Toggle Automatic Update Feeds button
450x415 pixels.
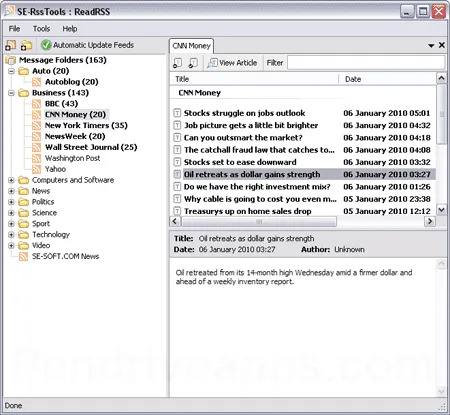(x=87, y=45)
